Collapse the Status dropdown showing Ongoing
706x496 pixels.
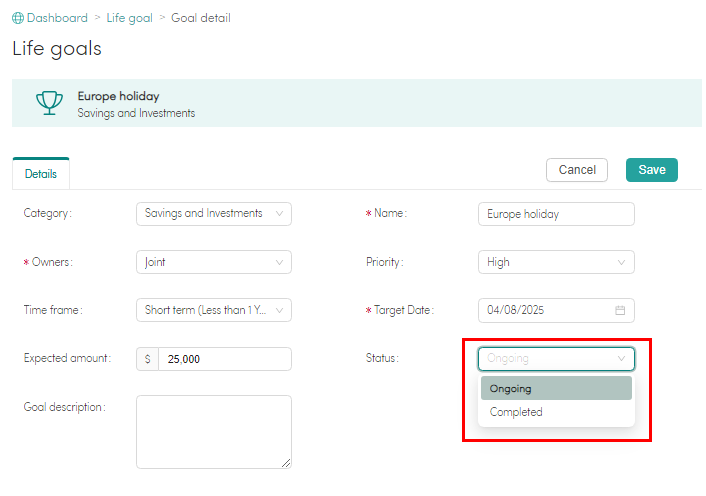point(557,359)
